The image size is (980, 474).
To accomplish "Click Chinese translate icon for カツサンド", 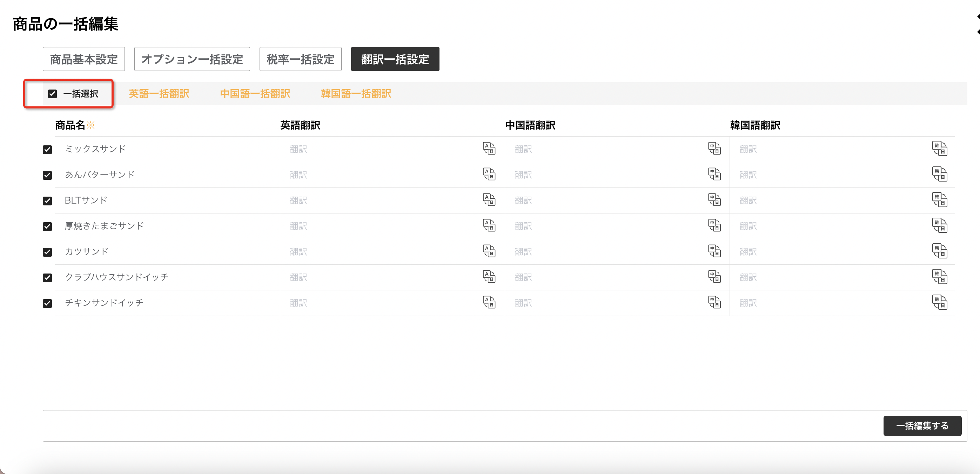I will pyautogui.click(x=714, y=251).
